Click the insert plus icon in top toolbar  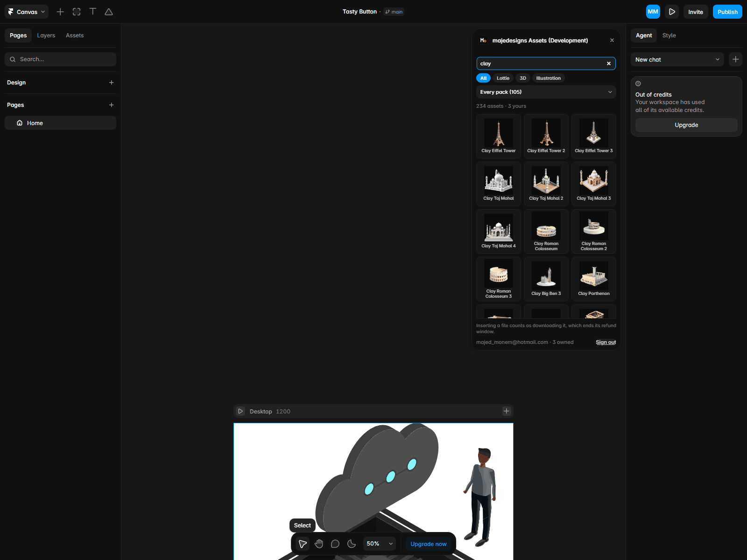(x=60, y=12)
